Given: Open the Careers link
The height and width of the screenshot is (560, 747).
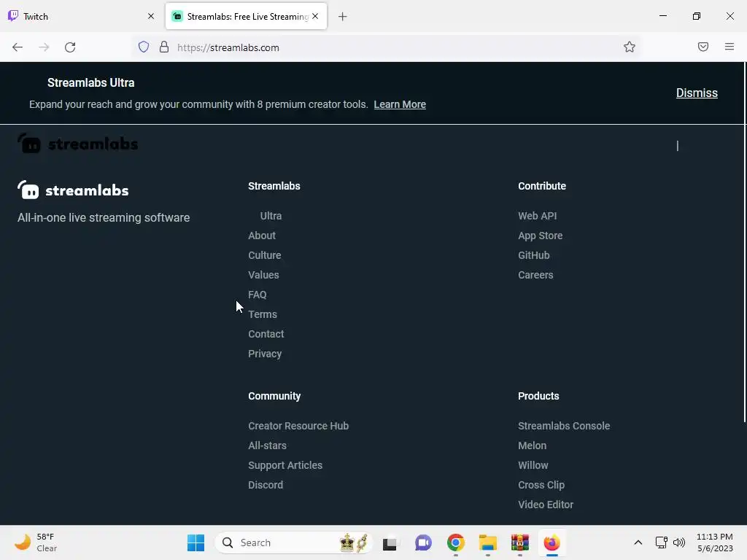Looking at the screenshot, I should pyautogui.click(x=535, y=275).
